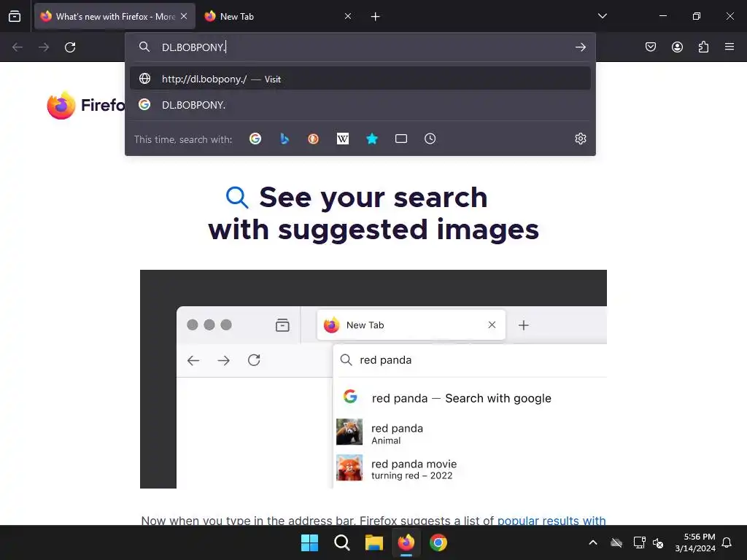Click the muted volume tray icon

[x=658, y=542]
